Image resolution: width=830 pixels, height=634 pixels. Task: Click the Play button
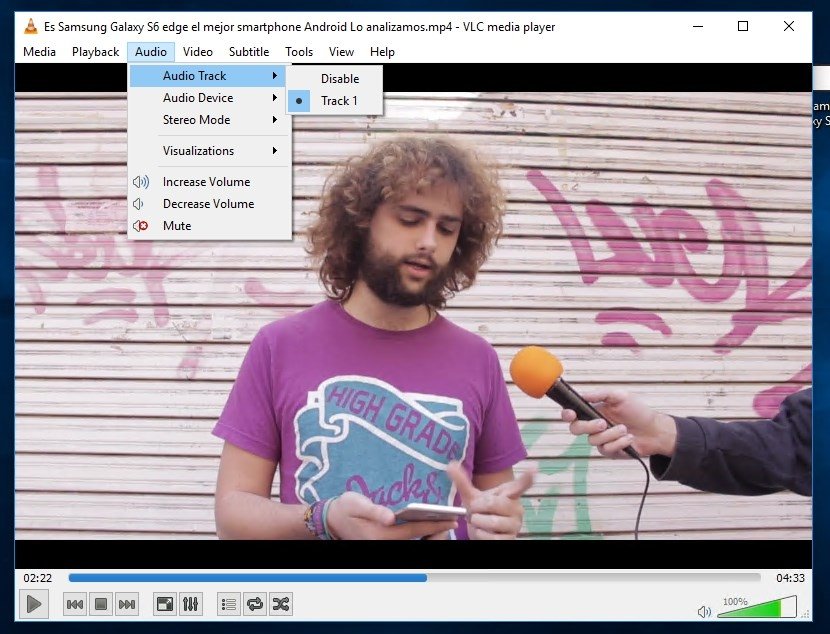coord(34,604)
